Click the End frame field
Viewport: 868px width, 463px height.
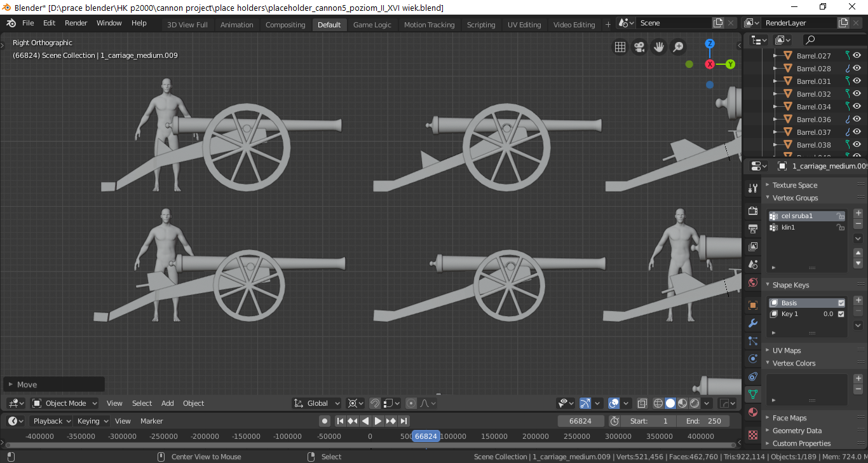pos(703,421)
